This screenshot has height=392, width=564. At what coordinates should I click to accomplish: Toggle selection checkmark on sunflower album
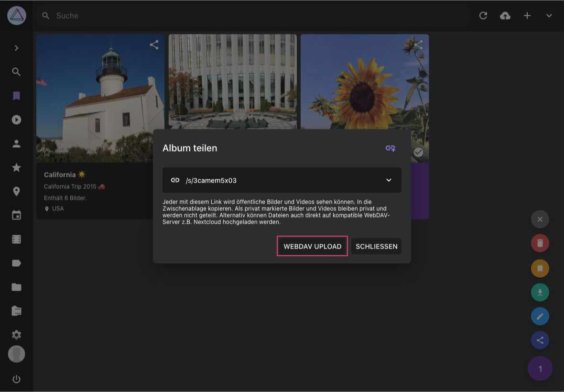(418, 152)
